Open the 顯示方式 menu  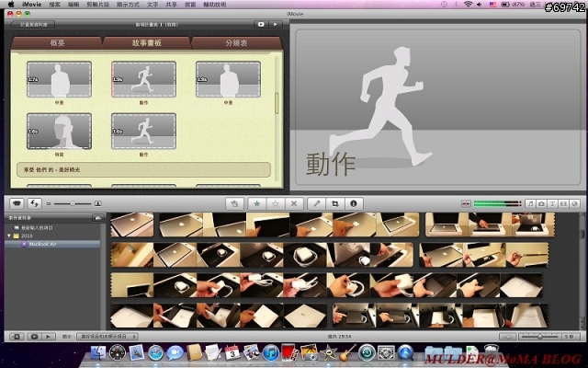tap(128, 5)
